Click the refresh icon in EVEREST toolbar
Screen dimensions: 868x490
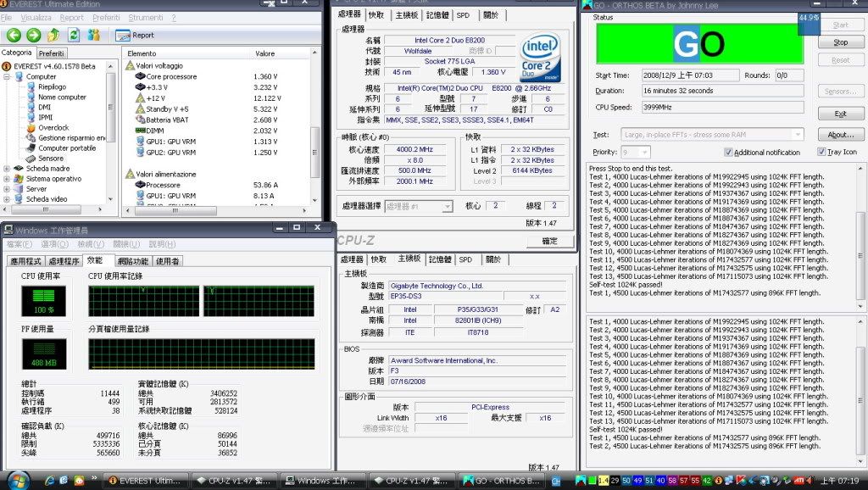74,36
